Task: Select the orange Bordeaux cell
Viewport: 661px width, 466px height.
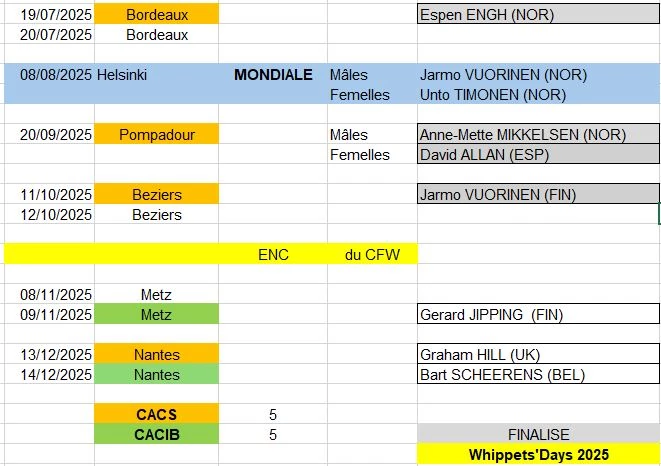Action: [x=156, y=14]
